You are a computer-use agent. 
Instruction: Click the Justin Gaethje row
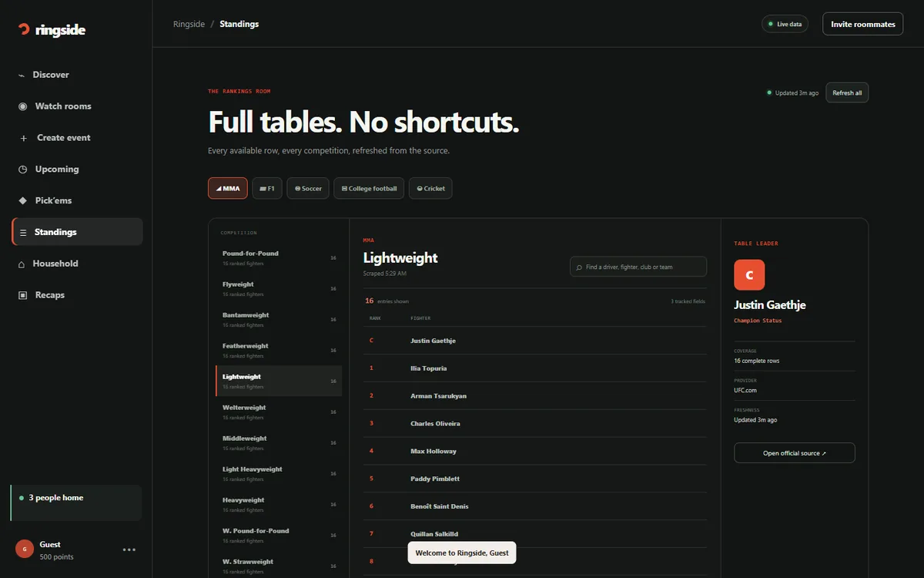[x=535, y=341]
